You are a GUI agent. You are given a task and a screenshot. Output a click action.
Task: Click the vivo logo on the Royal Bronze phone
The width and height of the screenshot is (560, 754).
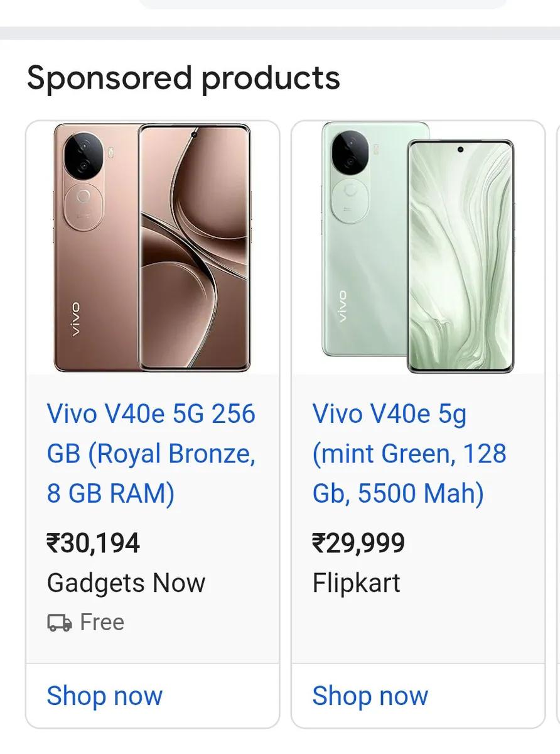coord(75,319)
